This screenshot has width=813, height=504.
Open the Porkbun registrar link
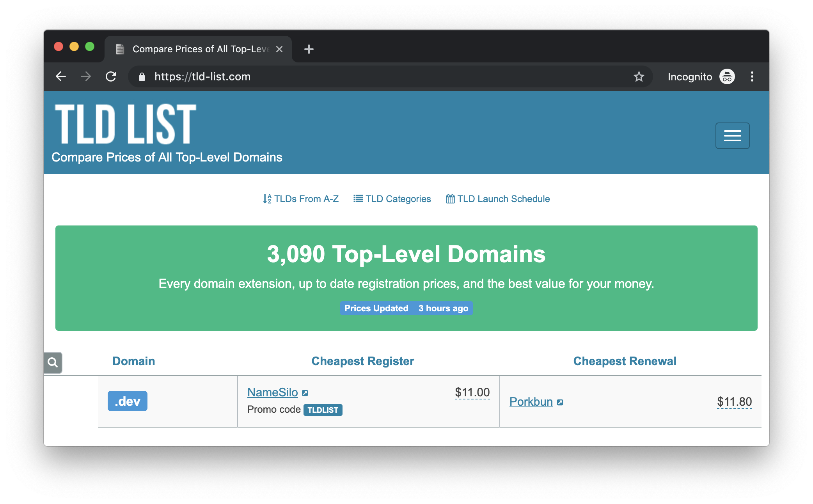[x=531, y=401]
